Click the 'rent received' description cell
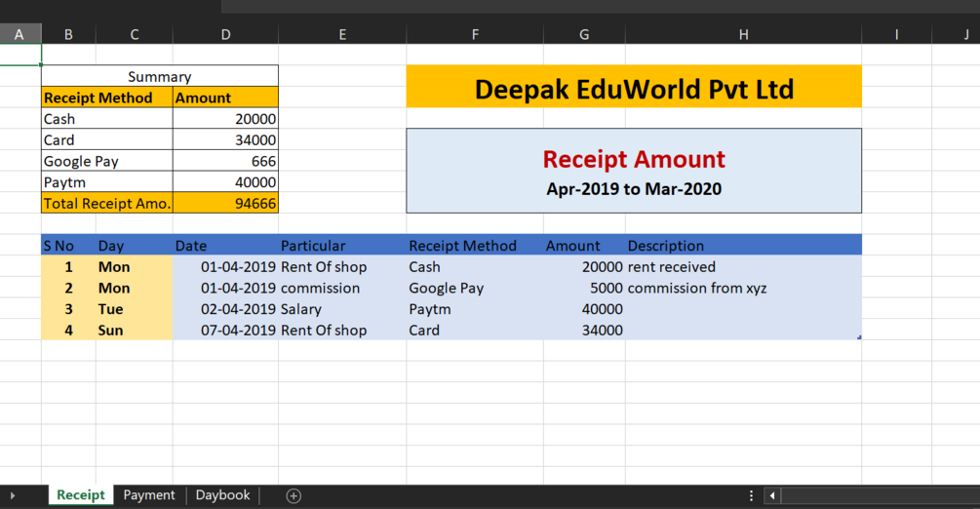This screenshot has width=980, height=509. [743, 267]
